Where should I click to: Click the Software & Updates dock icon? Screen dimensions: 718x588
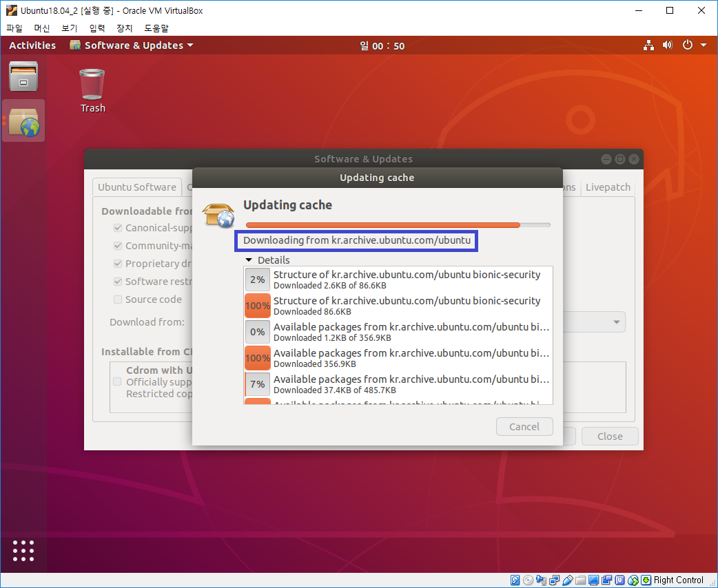(24, 122)
